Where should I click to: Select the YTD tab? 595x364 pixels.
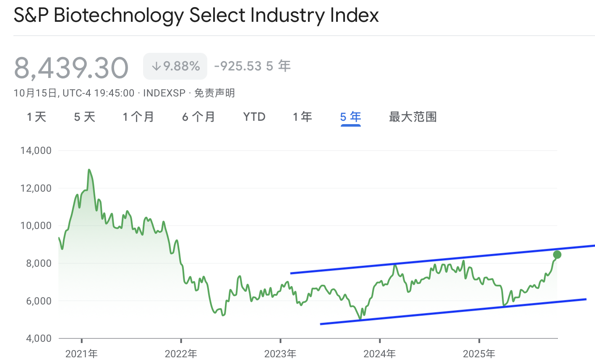(x=254, y=117)
